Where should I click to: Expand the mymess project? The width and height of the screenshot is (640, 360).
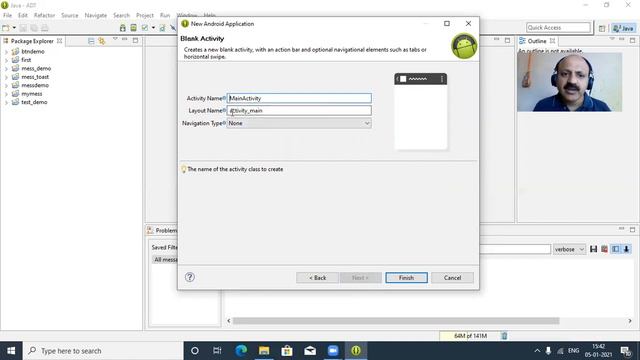tap(6, 94)
